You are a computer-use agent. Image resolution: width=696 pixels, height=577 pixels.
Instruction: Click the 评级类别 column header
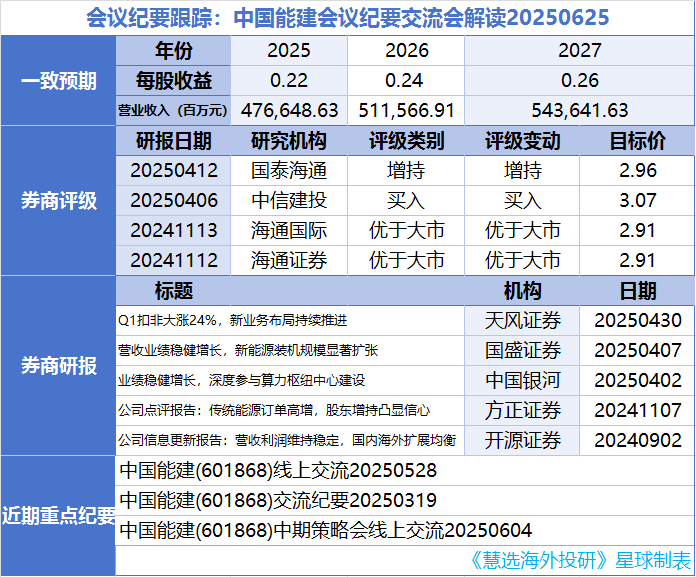pos(406,141)
